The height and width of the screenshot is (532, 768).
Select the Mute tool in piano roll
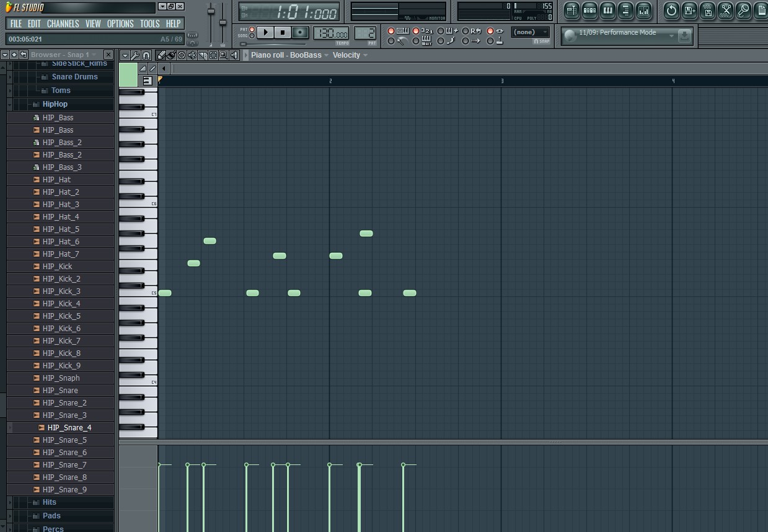192,55
